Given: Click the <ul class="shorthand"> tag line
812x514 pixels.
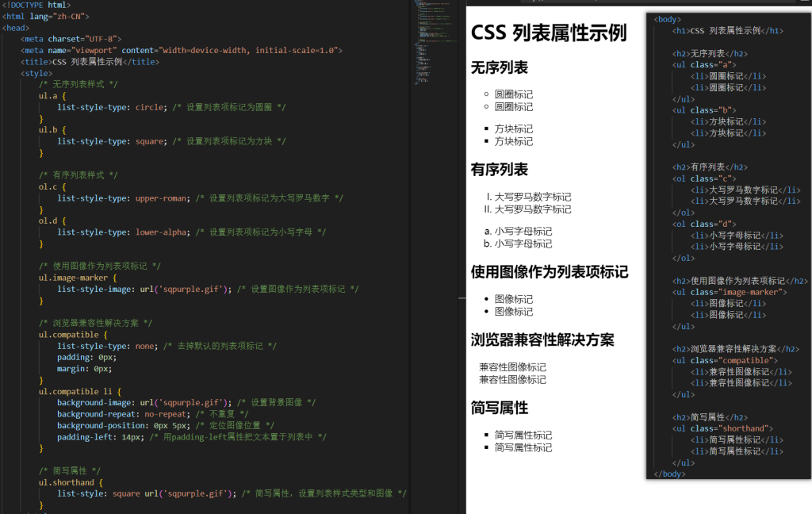Looking at the screenshot, I should coord(722,428).
